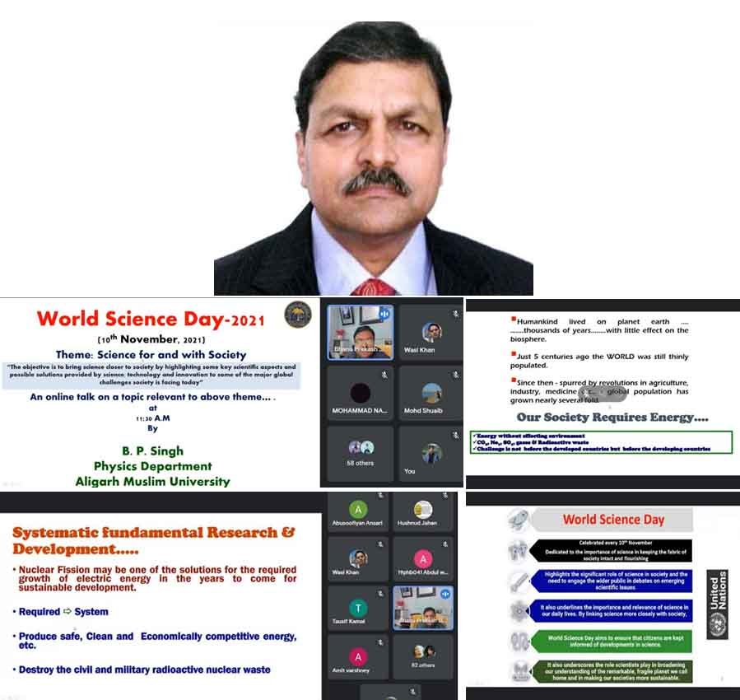Click Wasi Khan's muted mic icon in top panel
The height and width of the screenshot is (700, 740).
455,314
